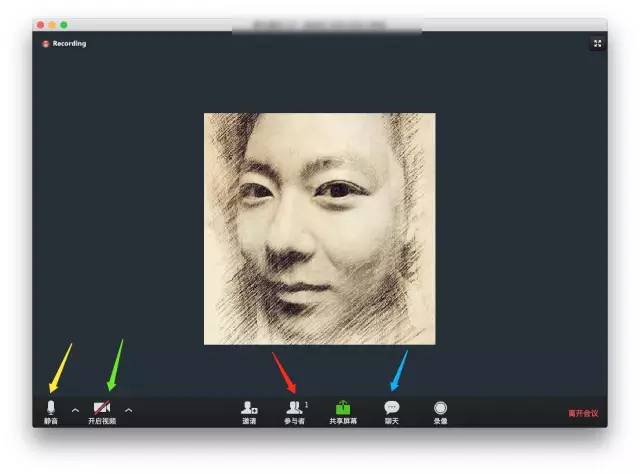Enter full screen via top-right icon
Image resolution: width=640 pixels, height=474 pixels.
[x=597, y=44]
